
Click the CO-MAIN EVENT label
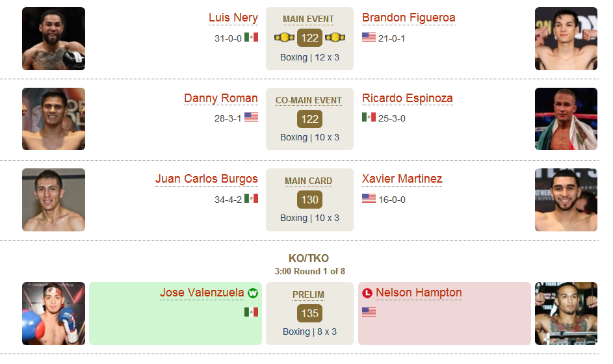[309, 101]
